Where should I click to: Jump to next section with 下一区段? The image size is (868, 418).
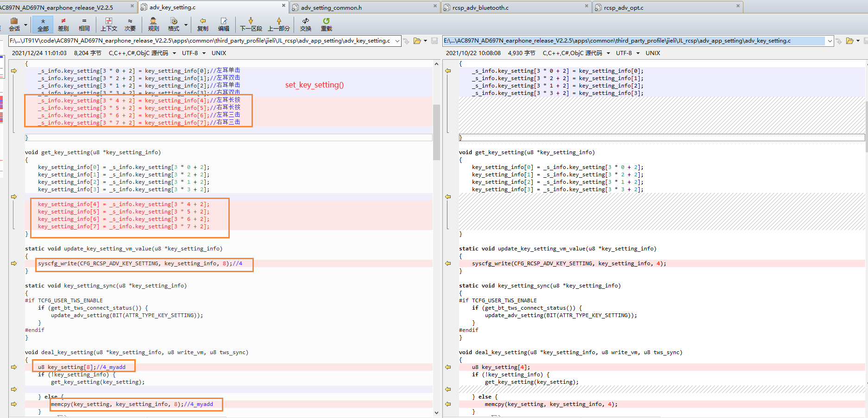tap(251, 25)
